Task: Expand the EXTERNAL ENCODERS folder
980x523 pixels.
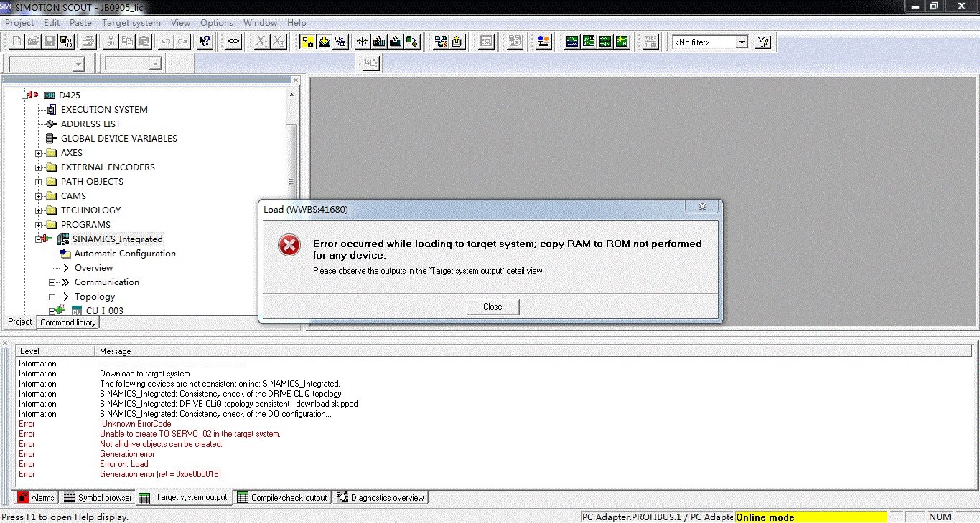Action: point(39,167)
